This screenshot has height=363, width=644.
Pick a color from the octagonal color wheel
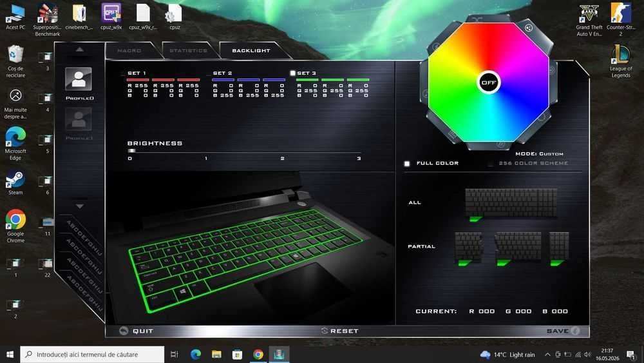489,83
